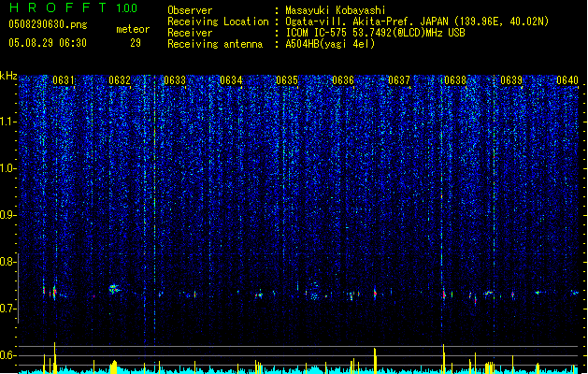The height and width of the screenshot is (374, 588).
Task: Click the 0631 time marker
Action: [63, 80]
